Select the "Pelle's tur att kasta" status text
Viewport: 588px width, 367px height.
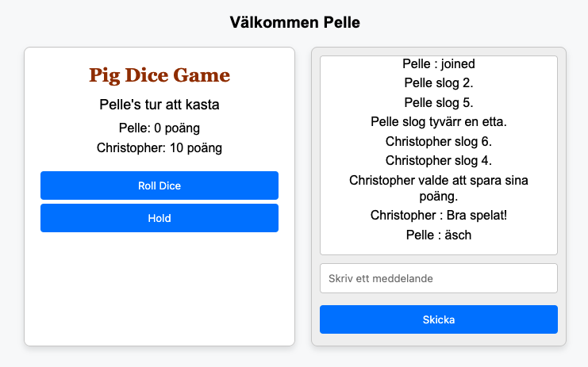(159, 105)
